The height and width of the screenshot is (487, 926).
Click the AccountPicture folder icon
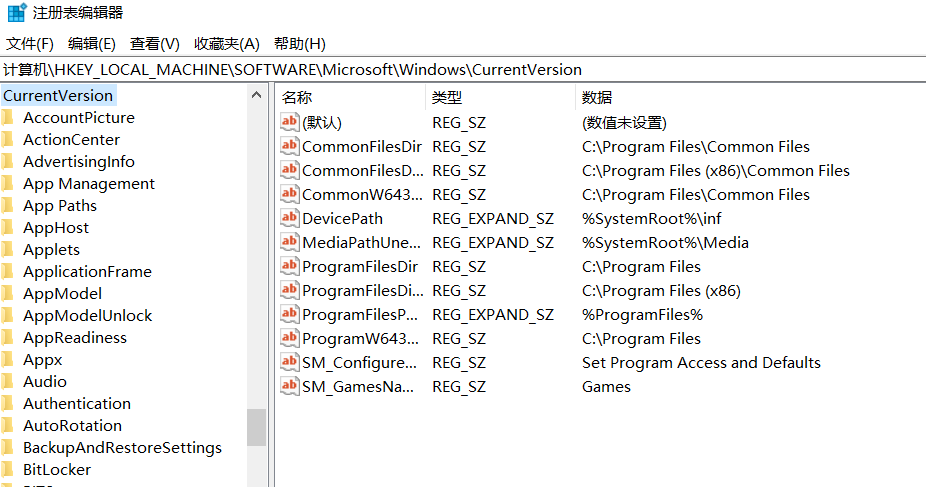(7, 117)
